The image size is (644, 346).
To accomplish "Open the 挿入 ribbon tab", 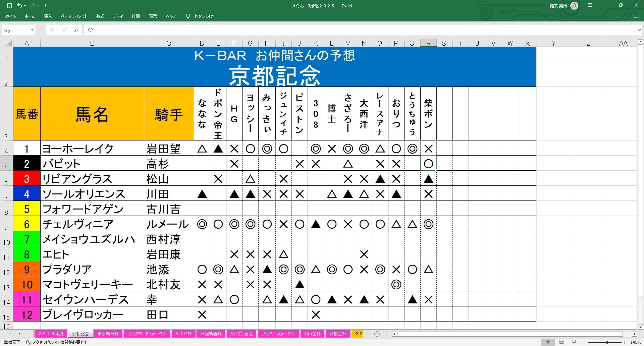I will pos(48,16).
